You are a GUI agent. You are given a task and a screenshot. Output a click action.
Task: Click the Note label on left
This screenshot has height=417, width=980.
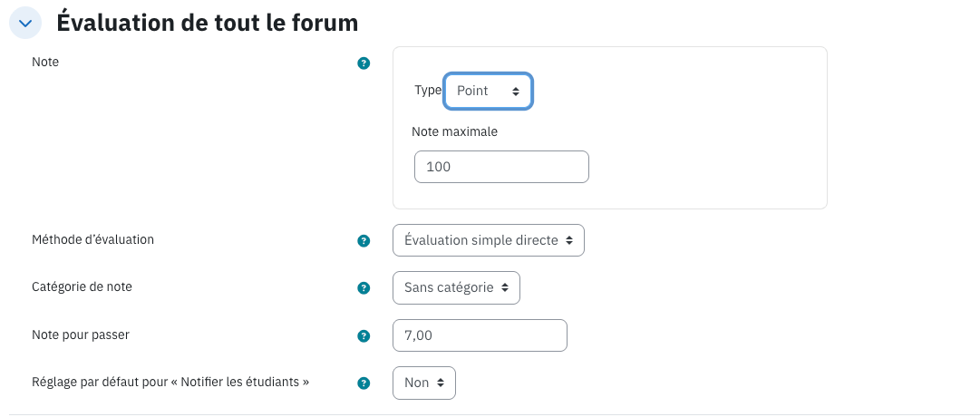pyautogui.click(x=45, y=62)
